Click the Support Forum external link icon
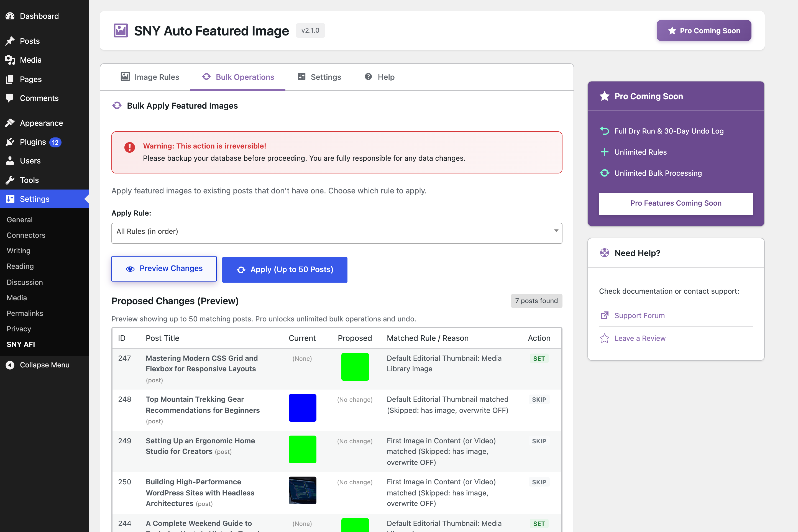 (x=605, y=316)
